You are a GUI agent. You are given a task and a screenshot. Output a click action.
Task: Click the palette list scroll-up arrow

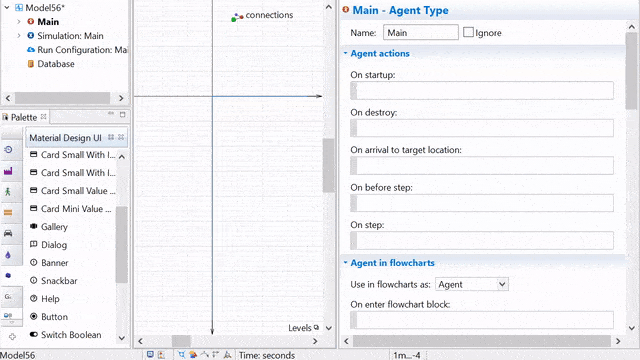(x=122, y=156)
